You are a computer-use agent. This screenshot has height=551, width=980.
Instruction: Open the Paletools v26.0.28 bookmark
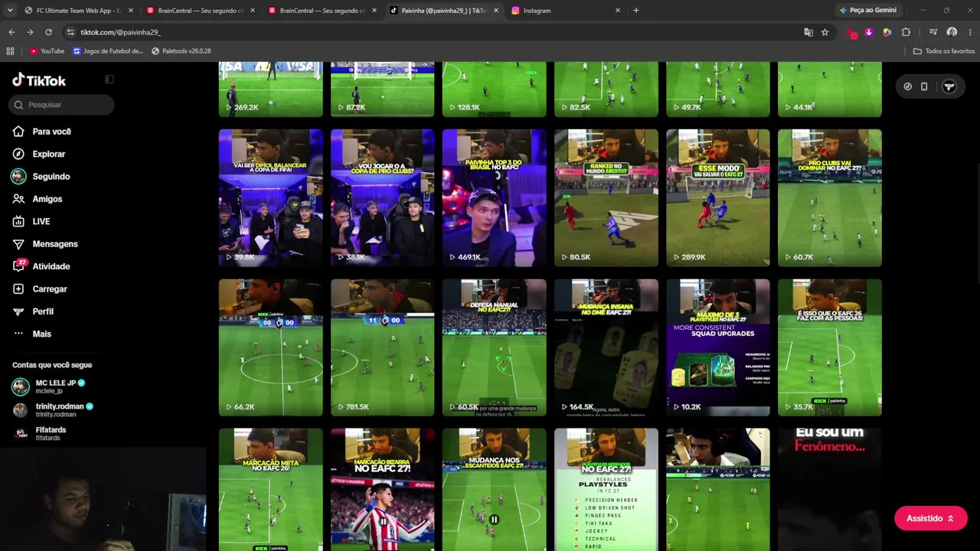[181, 51]
